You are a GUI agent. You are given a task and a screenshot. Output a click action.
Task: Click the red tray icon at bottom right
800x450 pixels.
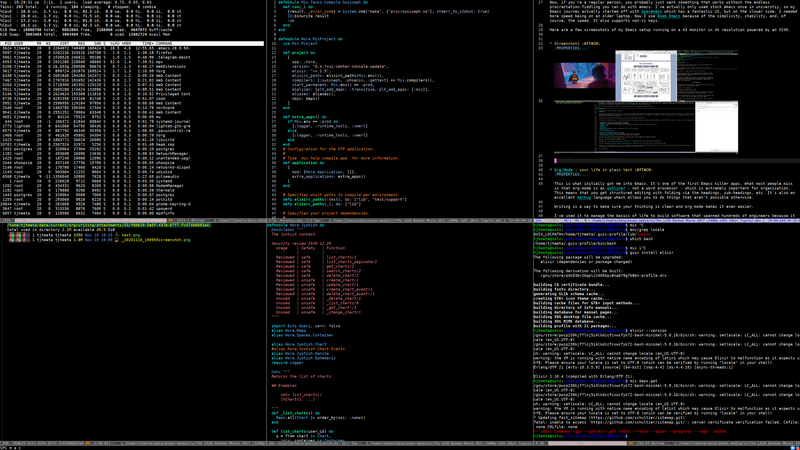[x=797, y=447]
